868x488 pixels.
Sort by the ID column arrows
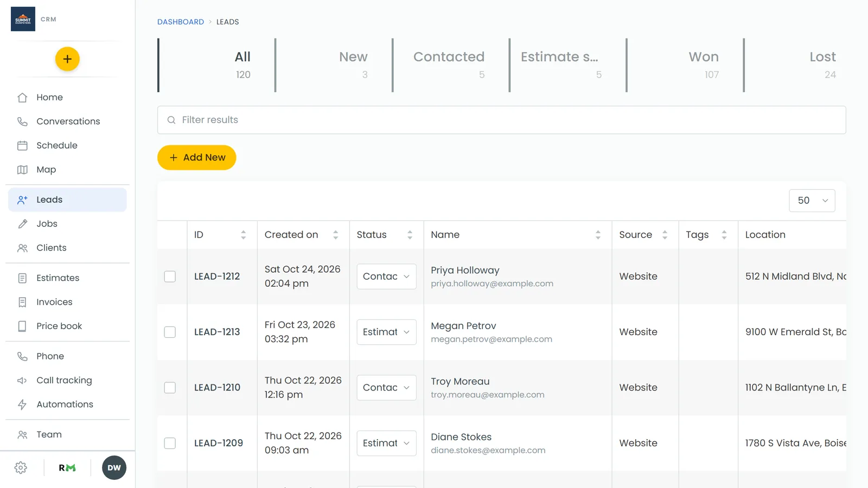[244, 235]
